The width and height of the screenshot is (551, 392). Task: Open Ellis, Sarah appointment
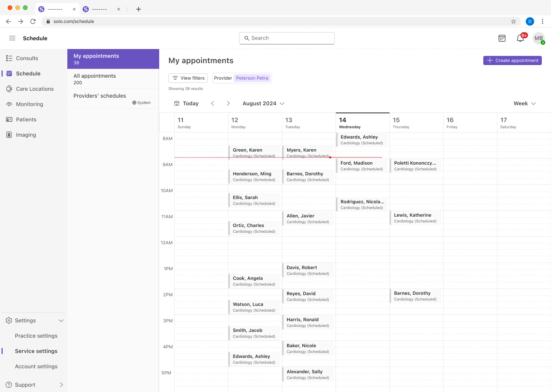coord(254,199)
